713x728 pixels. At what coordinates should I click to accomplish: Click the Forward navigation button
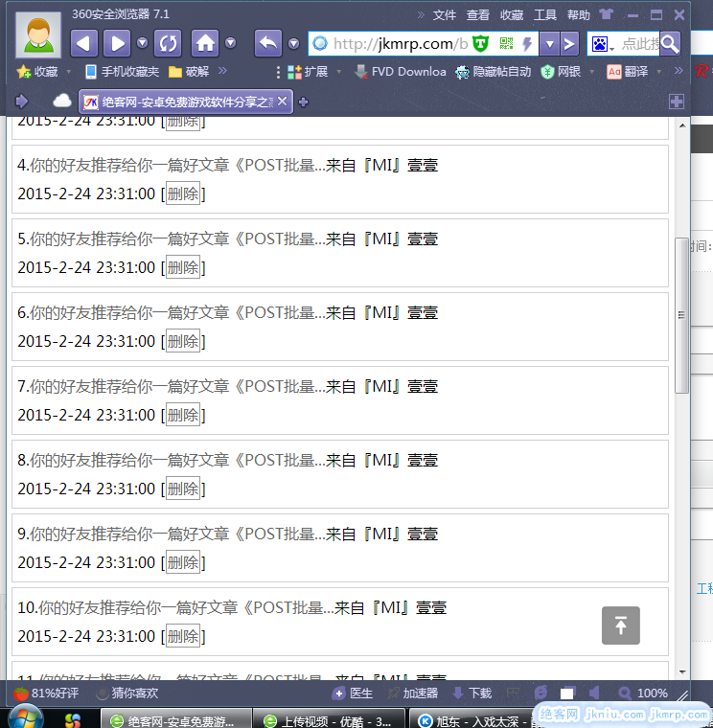[x=116, y=43]
